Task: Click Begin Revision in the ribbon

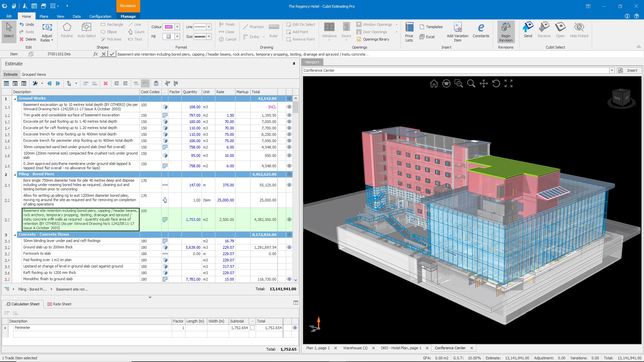Action: tap(505, 32)
